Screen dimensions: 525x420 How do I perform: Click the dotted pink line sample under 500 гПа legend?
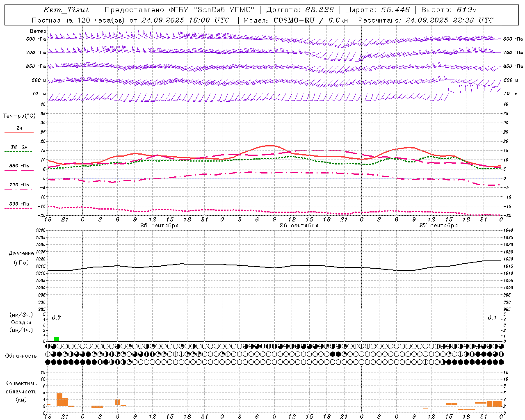coord(18,208)
